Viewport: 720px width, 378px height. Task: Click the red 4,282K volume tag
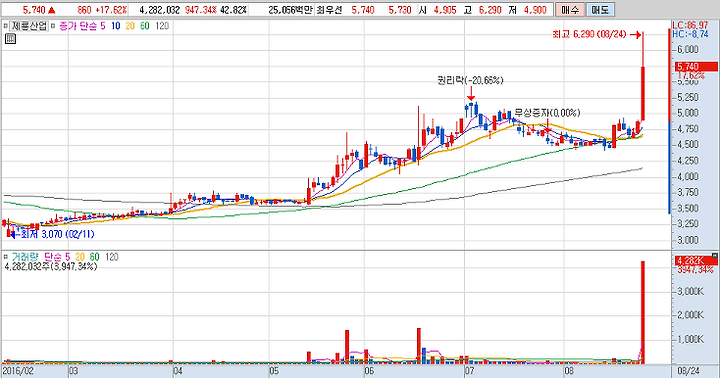click(695, 261)
